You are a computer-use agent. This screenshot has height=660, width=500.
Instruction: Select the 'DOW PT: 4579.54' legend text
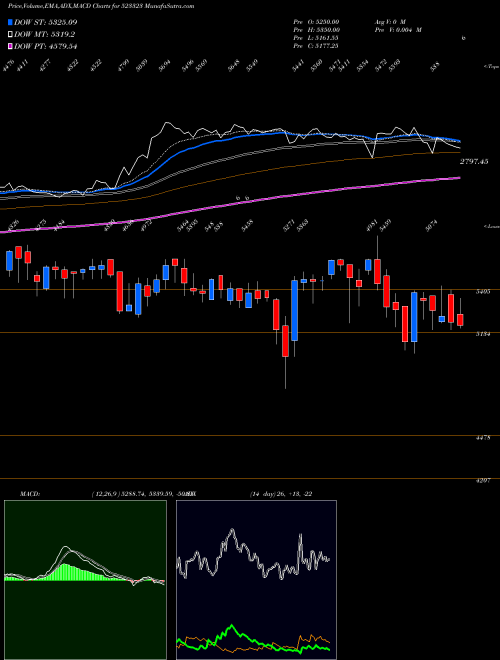click(45, 46)
